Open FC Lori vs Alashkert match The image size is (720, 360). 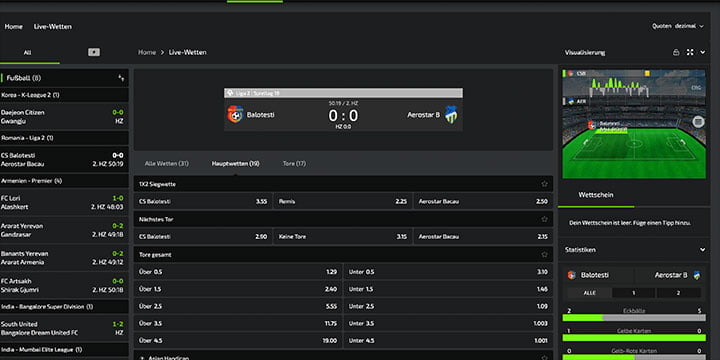coord(64,202)
